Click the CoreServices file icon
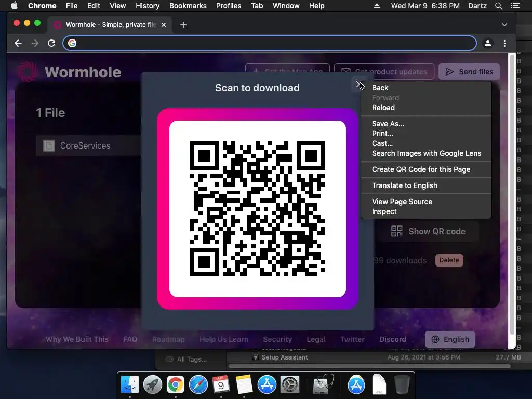 pyautogui.click(x=49, y=145)
